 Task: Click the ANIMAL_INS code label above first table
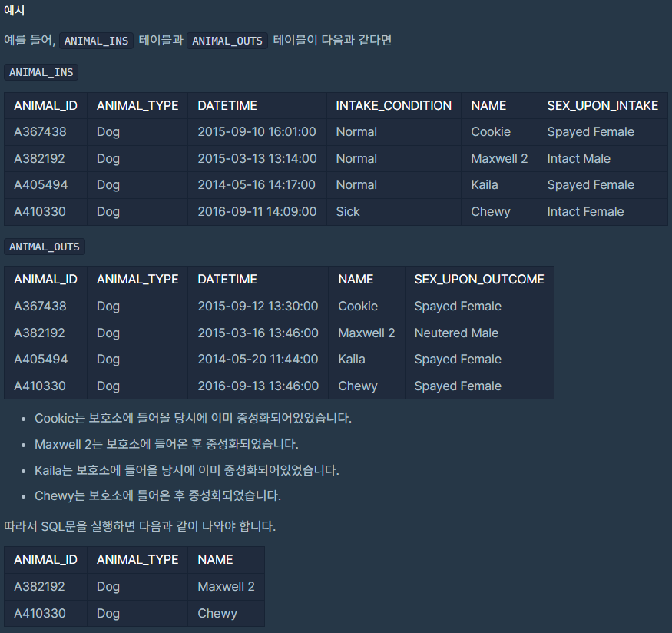click(41, 72)
